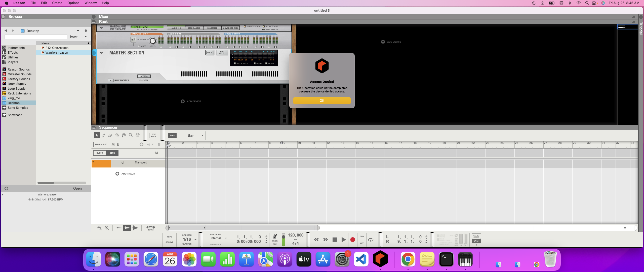Image resolution: width=644 pixels, height=272 pixels.
Task: Click the browser back arrow
Action: click(6, 31)
